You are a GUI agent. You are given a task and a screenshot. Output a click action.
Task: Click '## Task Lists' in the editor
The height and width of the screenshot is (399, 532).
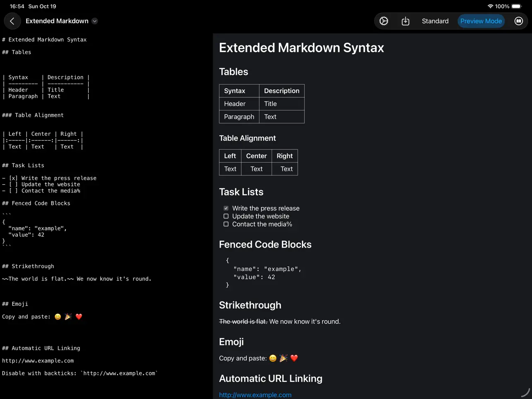click(x=23, y=165)
